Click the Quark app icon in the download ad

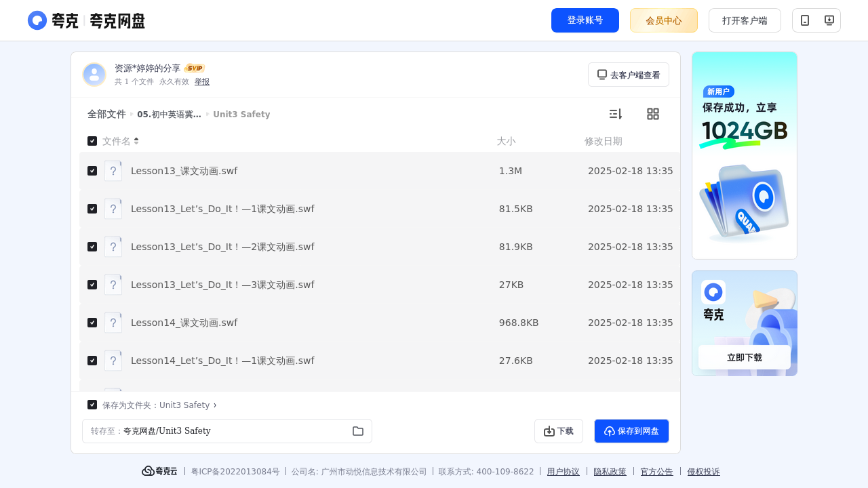pyautogui.click(x=713, y=292)
